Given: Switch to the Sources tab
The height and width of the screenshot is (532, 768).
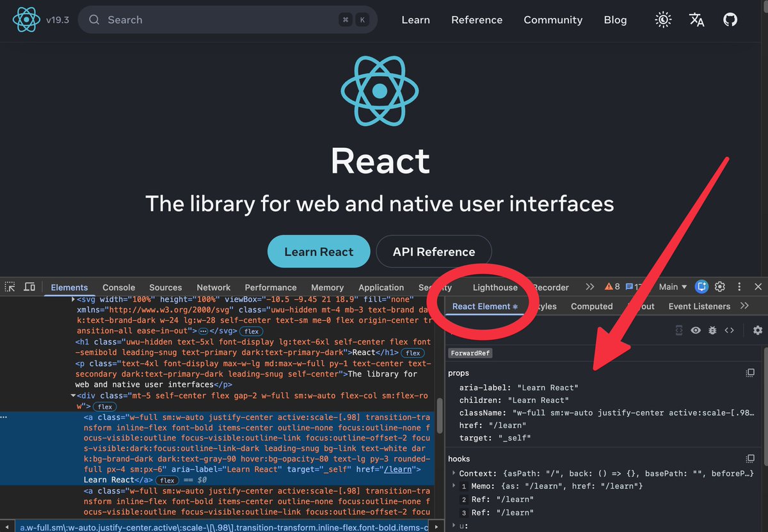Looking at the screenshot, I should point(166,287).
